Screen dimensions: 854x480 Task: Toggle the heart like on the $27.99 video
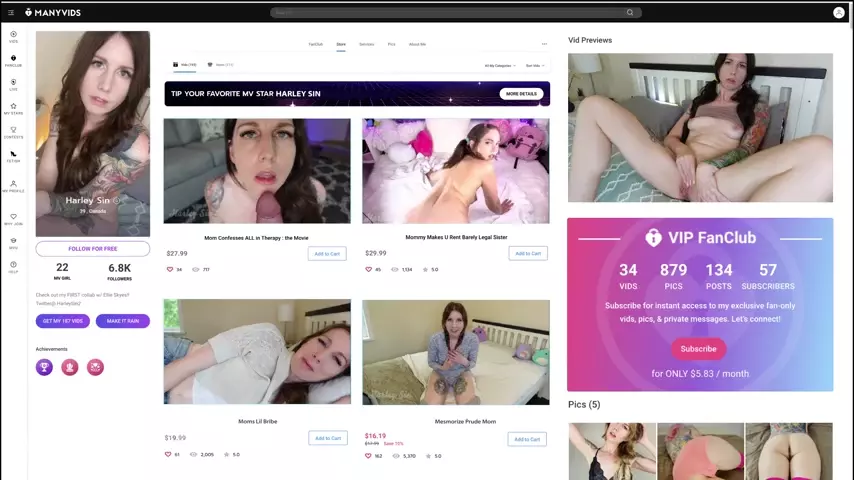170,269
